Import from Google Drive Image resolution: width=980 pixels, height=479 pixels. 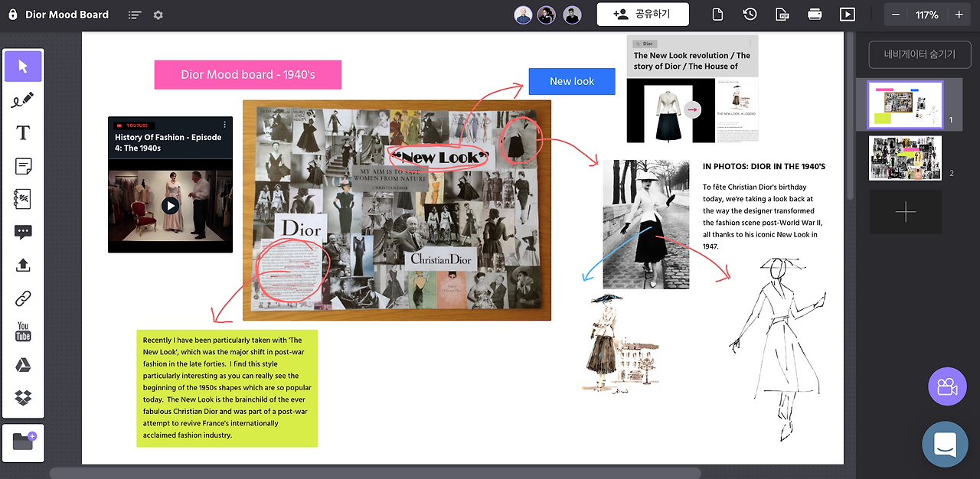(23, 365)
